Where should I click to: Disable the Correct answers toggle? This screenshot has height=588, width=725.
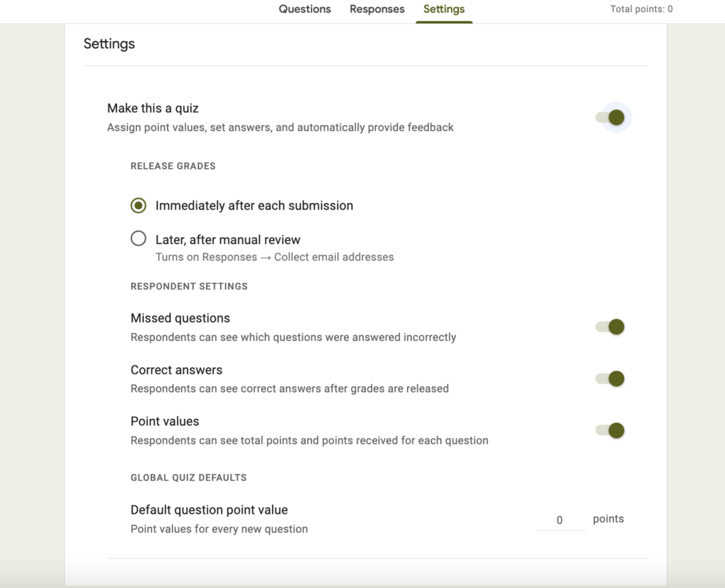[x=609, y=379]
